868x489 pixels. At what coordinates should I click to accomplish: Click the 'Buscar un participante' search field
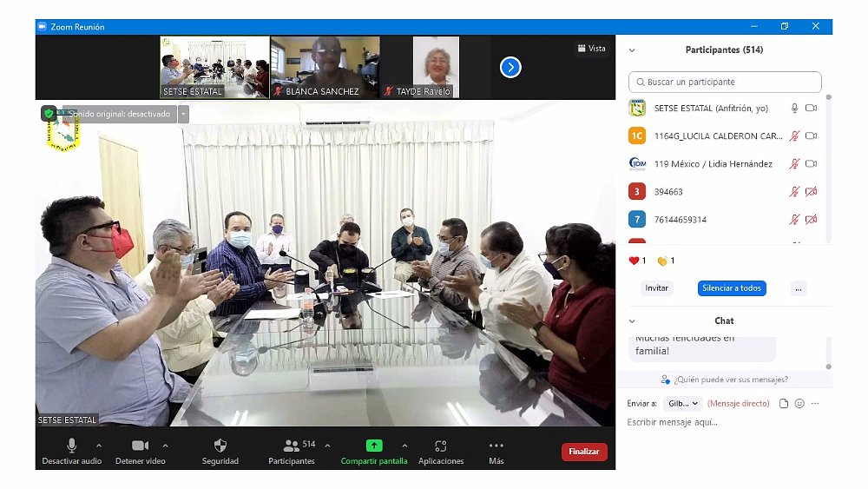tap(725, 83)
